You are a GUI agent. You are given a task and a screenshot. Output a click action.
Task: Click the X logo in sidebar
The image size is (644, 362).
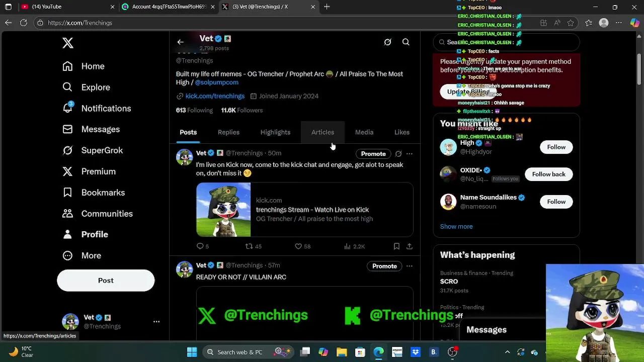(x=68, y=43)
